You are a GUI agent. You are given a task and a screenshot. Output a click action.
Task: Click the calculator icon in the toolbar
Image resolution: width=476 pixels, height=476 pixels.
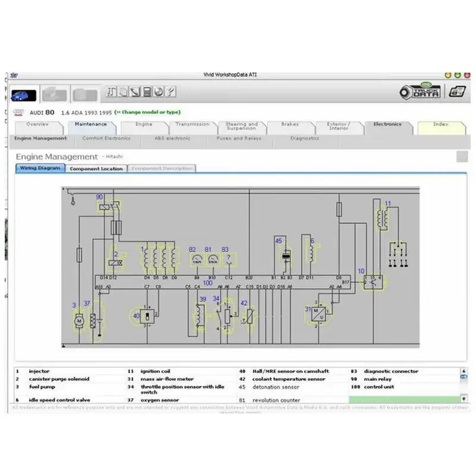point(147,92)
